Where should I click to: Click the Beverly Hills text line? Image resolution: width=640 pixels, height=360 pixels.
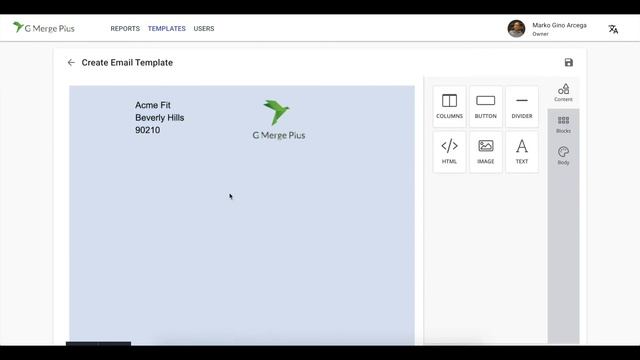pos(160,118)
